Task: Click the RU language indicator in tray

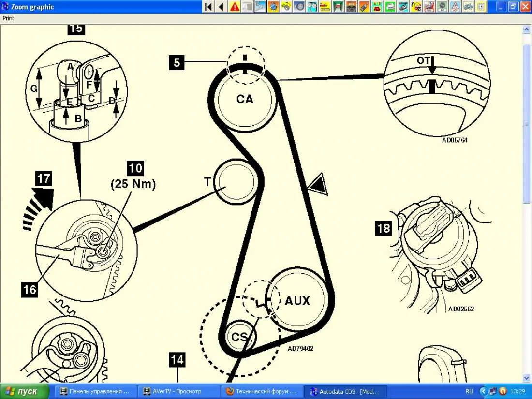Action: pos(469,391)
